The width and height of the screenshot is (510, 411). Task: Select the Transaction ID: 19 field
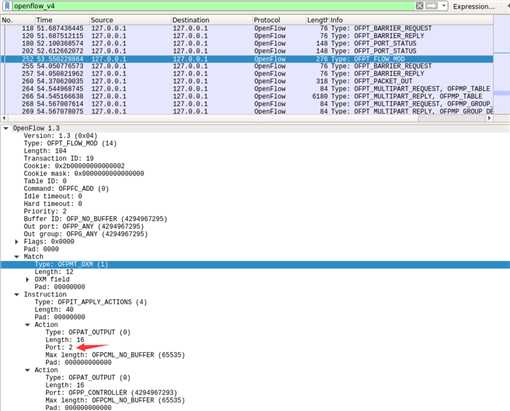(x=59, y=159)
